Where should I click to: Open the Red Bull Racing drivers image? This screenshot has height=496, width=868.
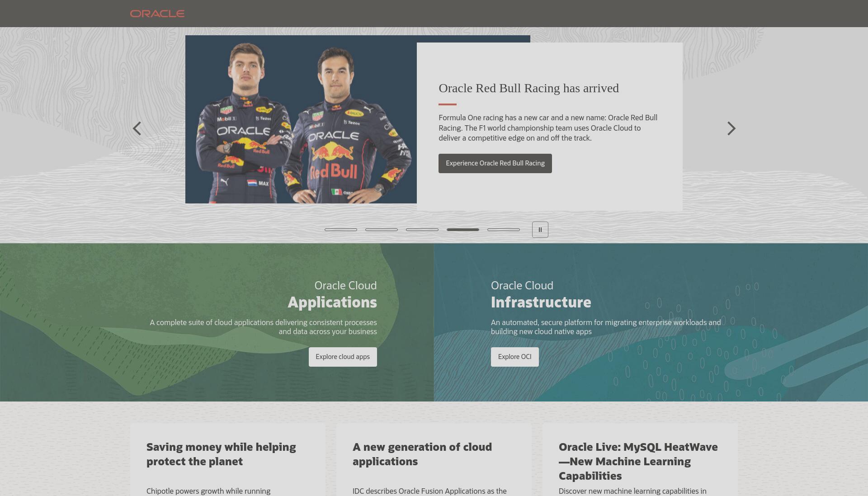point(301,119)
